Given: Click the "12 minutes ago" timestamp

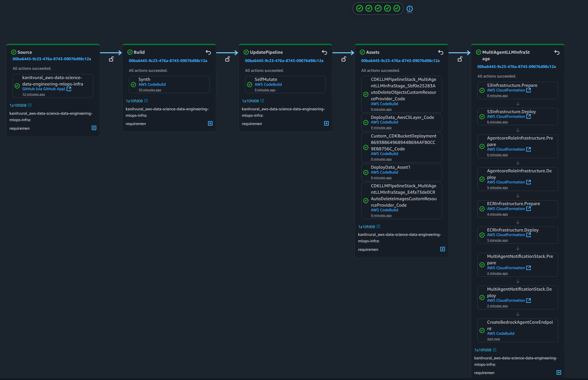Looking at the screenshot, I should [x=34, y=94].
